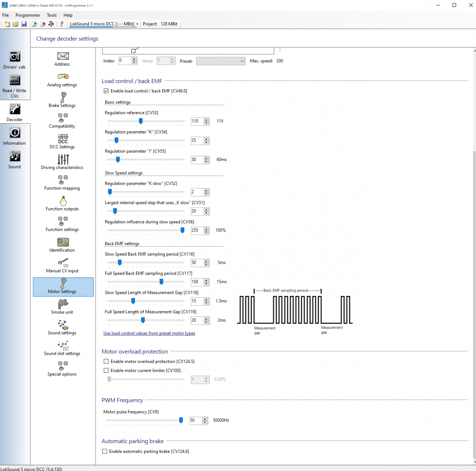Screen dimensions: 476x471
Task: Click Use load control values from preset link
Action: (149, 333)
